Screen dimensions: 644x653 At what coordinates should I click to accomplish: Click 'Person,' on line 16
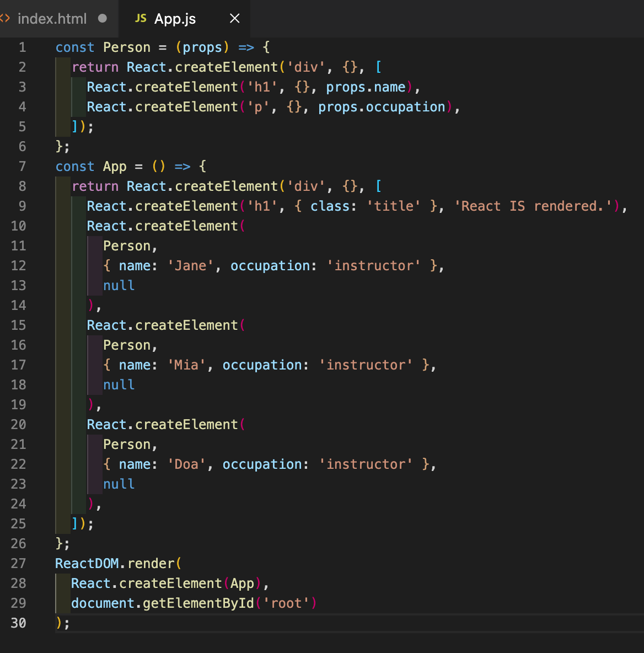point(130,345)
